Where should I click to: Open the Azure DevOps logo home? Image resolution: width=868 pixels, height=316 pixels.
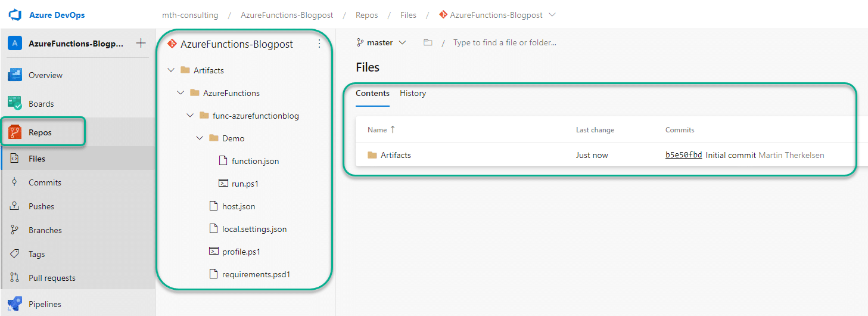point(15,15)
